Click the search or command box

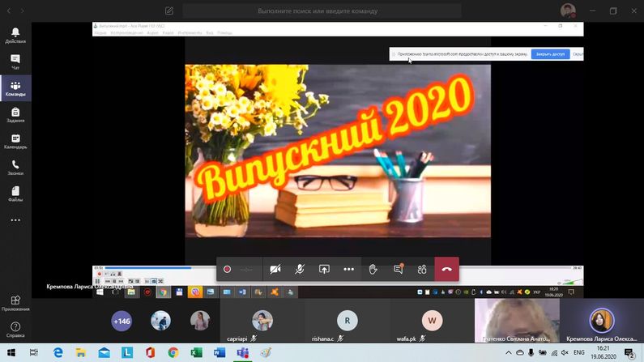[x=322, y=11]
